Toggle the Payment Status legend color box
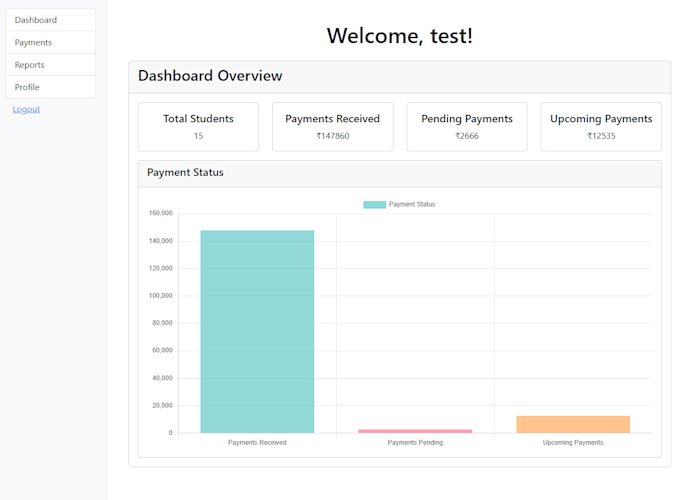The height and width of the screenshot is (500, 680). coord(374,205)
